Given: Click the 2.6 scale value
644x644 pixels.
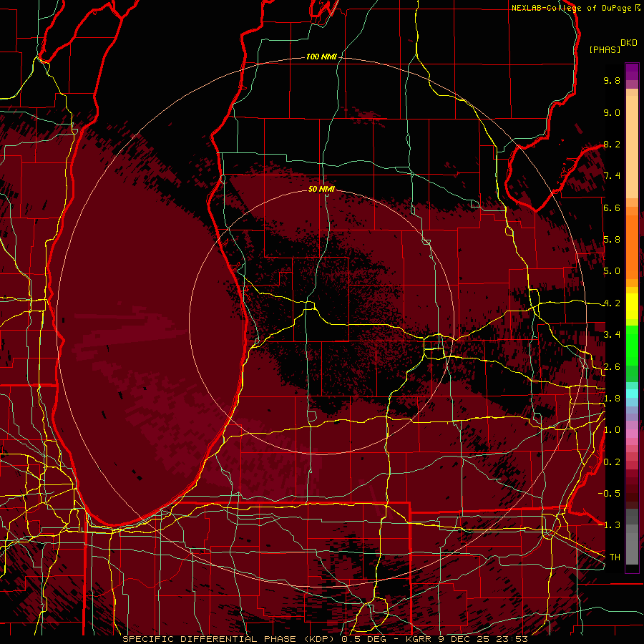Looking at the screenshot, I should pos(612,367).
